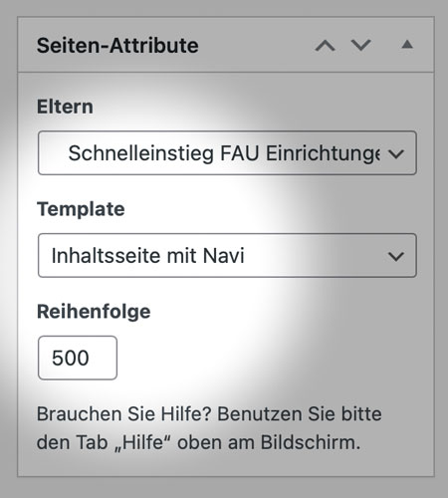Click the Template field label
The image size is (448, 498).
pos(81,209)
